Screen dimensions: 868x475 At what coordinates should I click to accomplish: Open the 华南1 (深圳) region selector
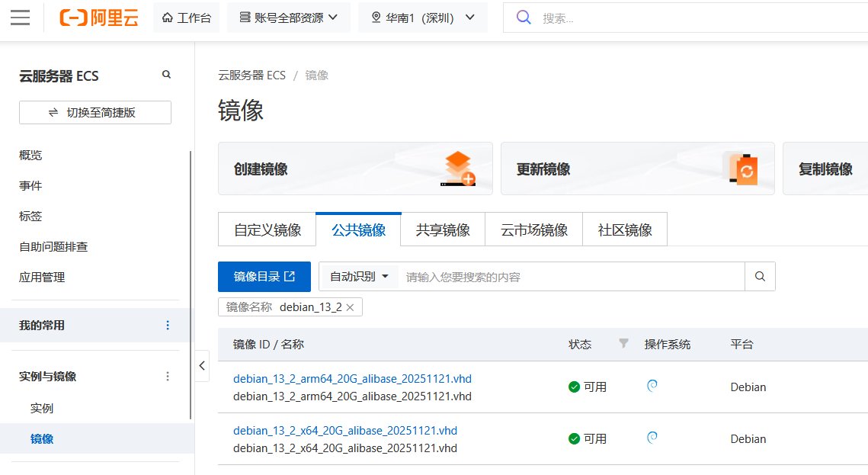pyautogui.click(x=423, y=18)
